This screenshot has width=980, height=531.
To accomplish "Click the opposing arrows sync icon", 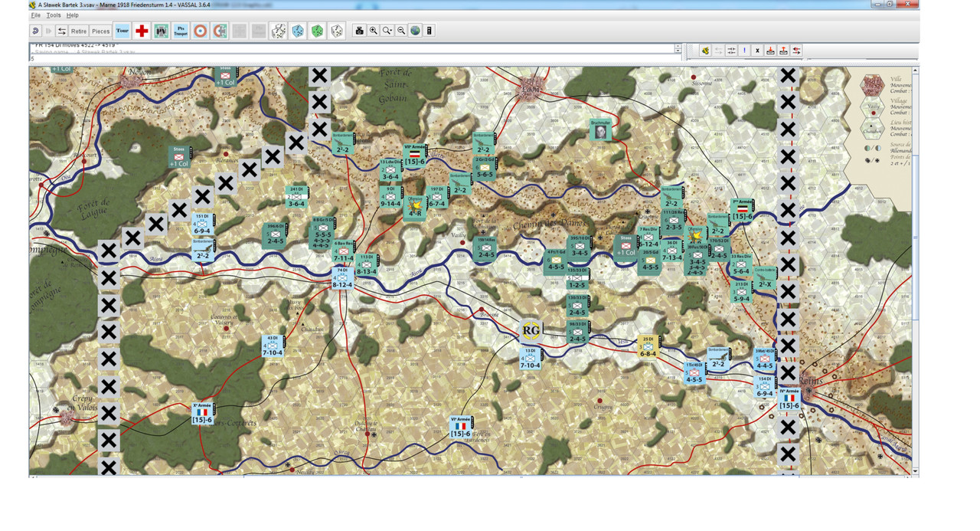I will (x=731, y=51).
